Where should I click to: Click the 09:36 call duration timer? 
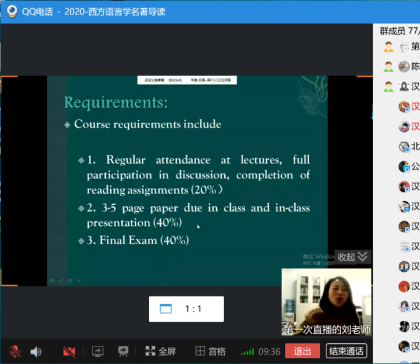(x=269, y=351)
